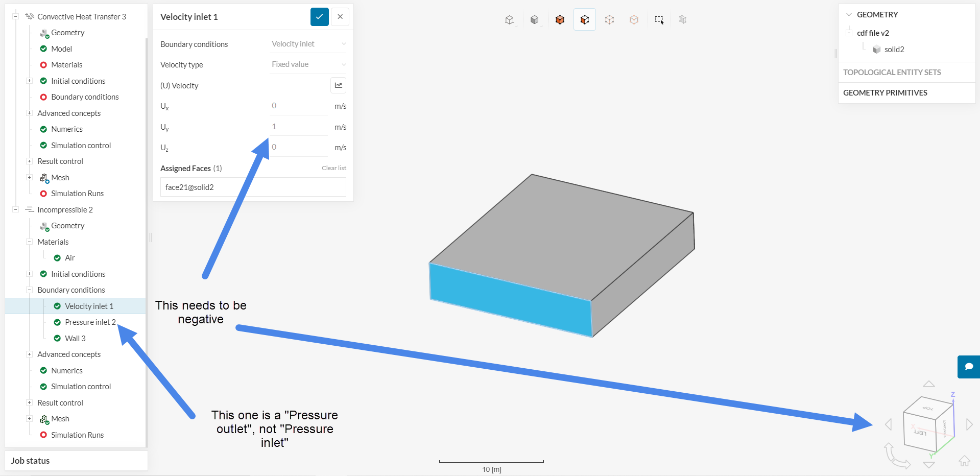Expand Initial conditions under Convective Heat Transfer 3
Image resolution: width=980 pixels, height=476 pixels.
[x=29, y=81]
